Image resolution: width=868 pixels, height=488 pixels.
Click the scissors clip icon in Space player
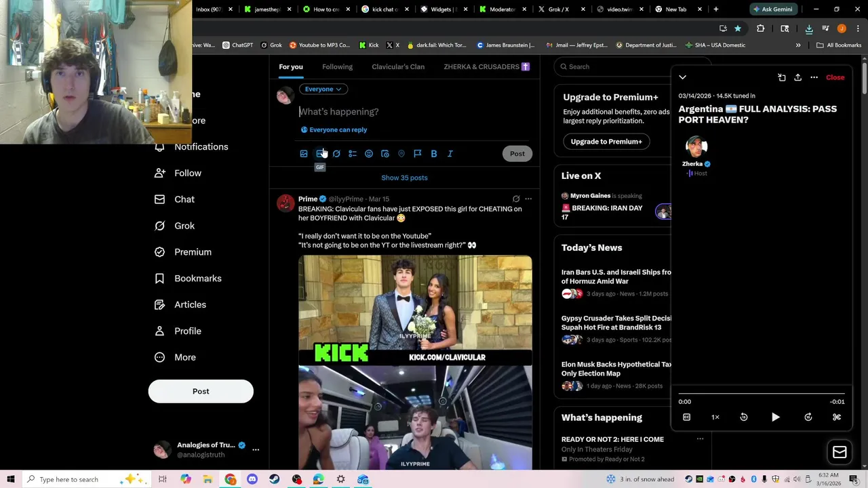click(x=837, y=418)
